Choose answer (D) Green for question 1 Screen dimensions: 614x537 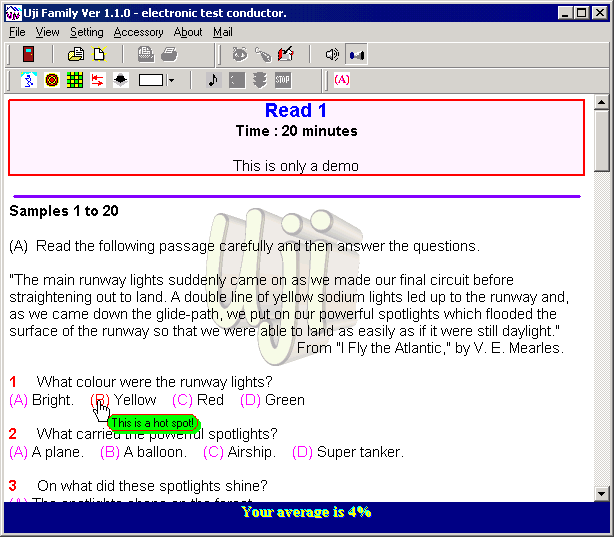tap(251, 400)
